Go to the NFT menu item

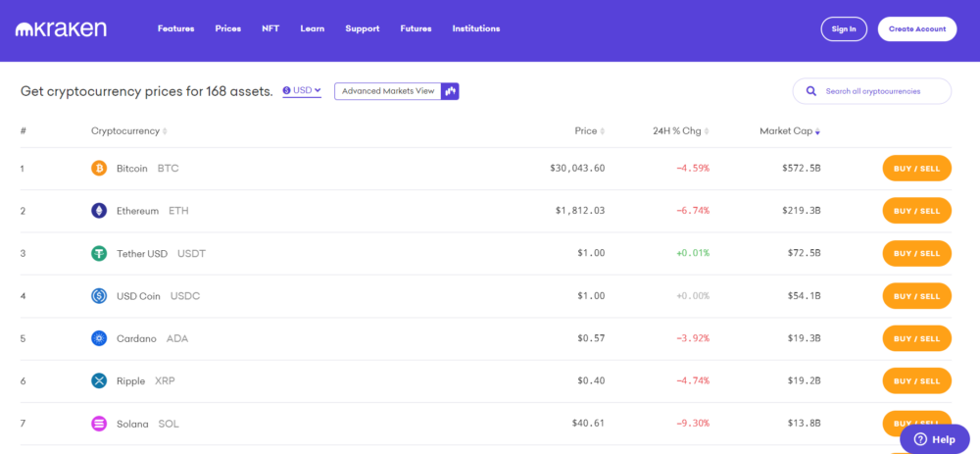tap(270, 28)
